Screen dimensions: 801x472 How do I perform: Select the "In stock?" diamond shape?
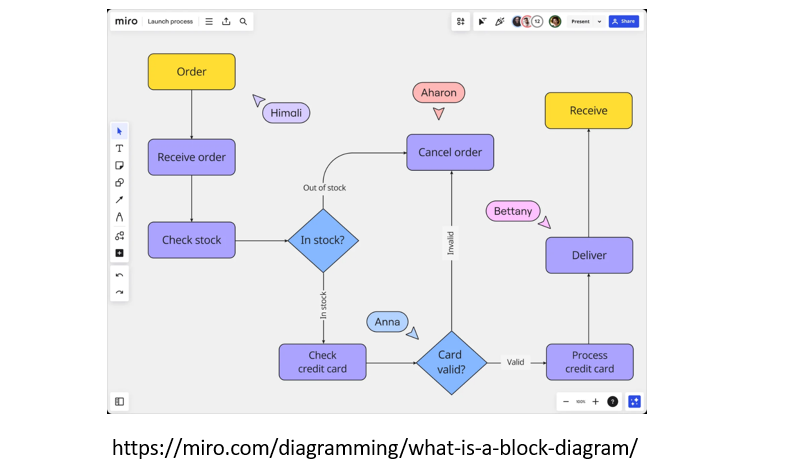pyautogui.click(x=323, y=240)
